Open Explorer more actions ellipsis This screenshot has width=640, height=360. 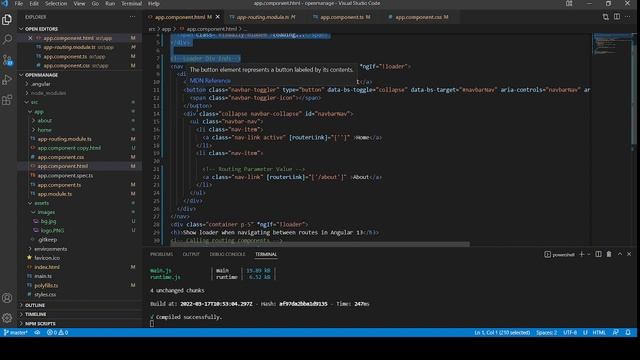[132, 17]
